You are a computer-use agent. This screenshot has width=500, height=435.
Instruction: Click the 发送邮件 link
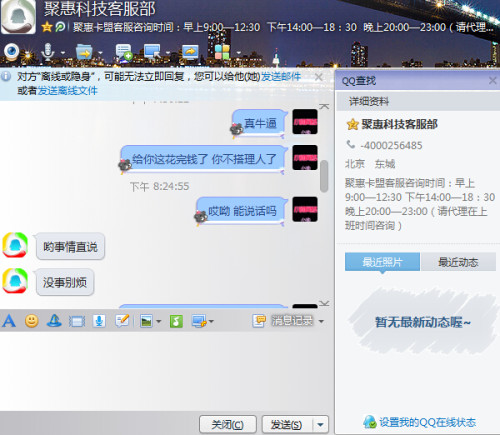click(281, 77)
